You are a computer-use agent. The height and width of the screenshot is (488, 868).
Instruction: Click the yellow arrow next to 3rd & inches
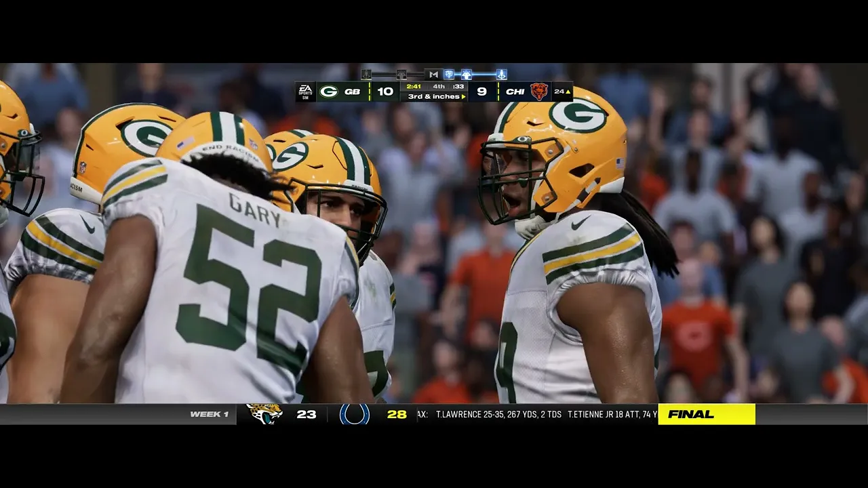click(464, 97)
